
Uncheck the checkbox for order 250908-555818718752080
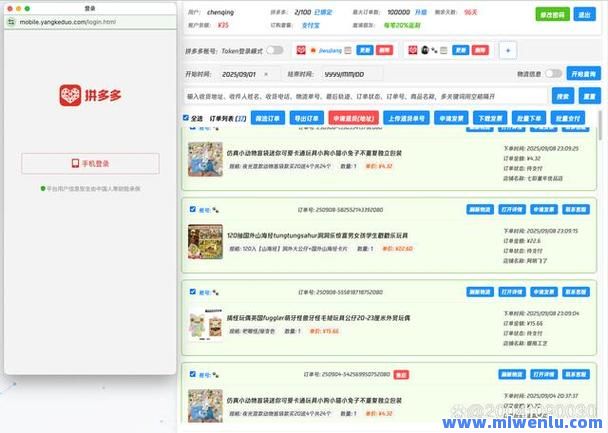click(x=193, y=292)
